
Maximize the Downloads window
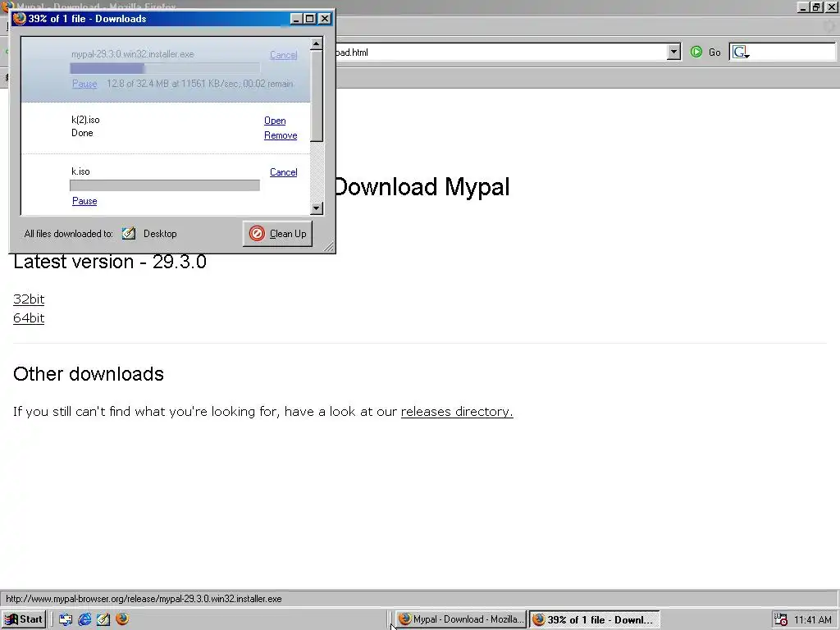click(310, 19)
